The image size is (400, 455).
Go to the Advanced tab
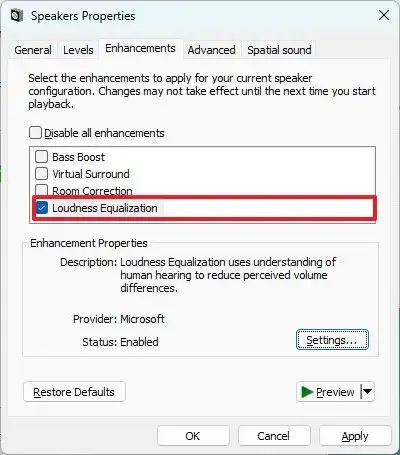[x=211, y=50]
